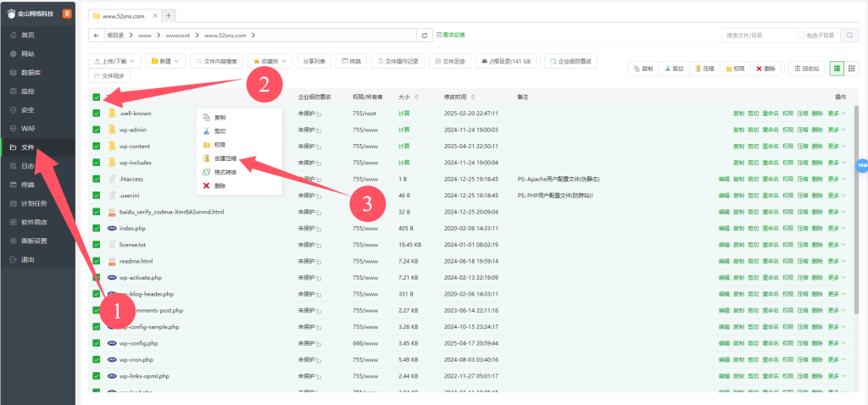Select 格式转换 in the context menu
868x405 pixels.
point(225,172)
